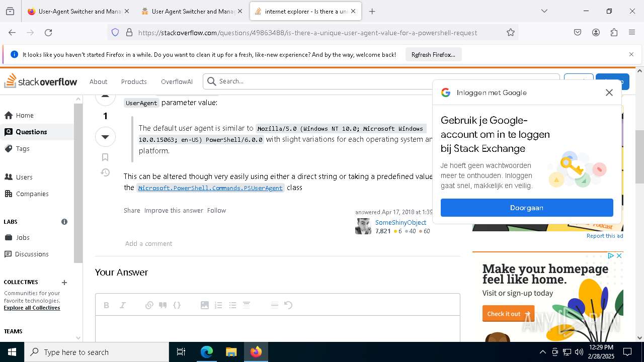The width and height of the screenshot is (644, 362).
Task: Click the site padlock icon
Action: pyautogui.click(x=129, y=32)
